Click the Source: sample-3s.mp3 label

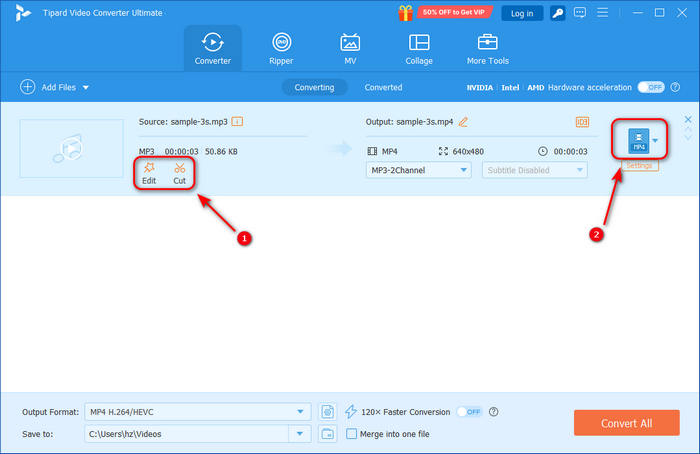183,121
